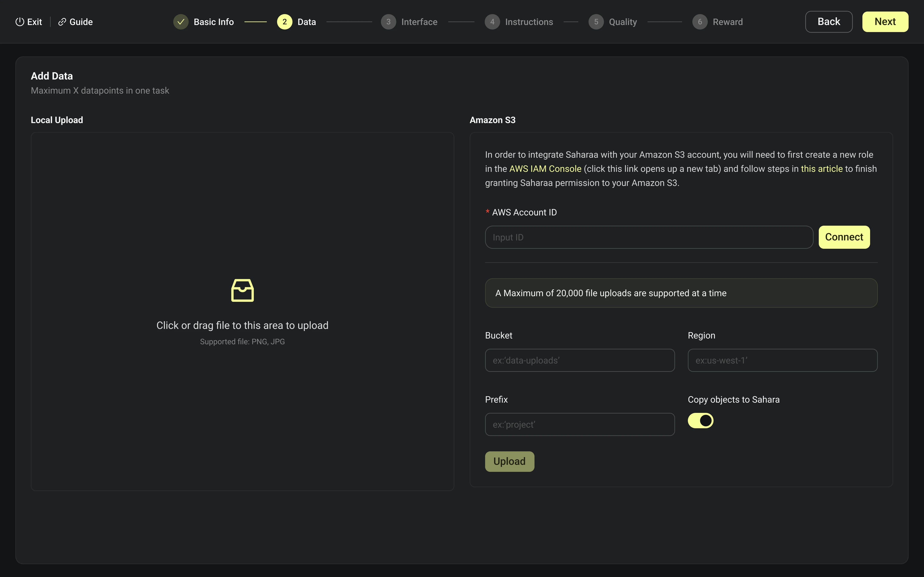Toggle Copy objects to Sahara switch
The image size is (924, 577).
point(700,421)
